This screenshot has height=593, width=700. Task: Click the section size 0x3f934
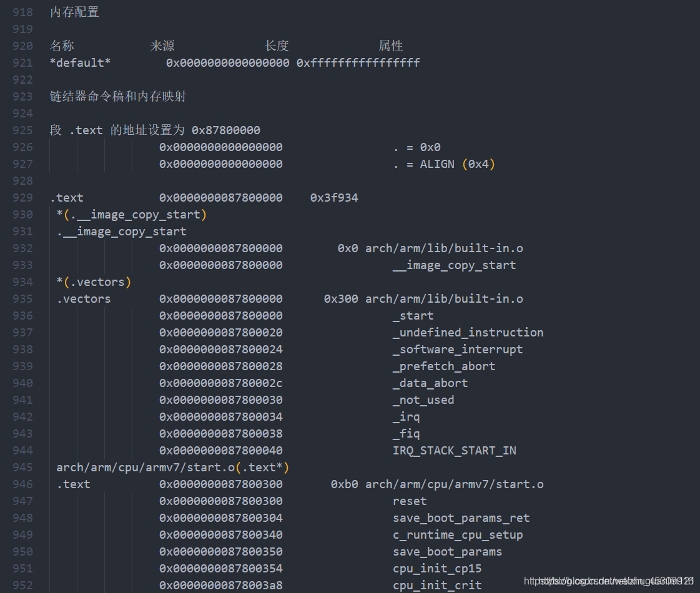tap(334, 198)
